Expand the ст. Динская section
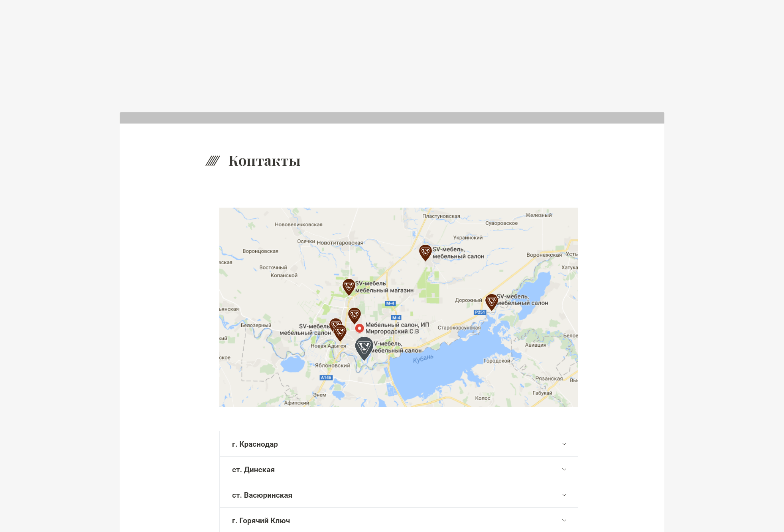The width and height of the screenshot is (784, 532). (x=398, y=469)
